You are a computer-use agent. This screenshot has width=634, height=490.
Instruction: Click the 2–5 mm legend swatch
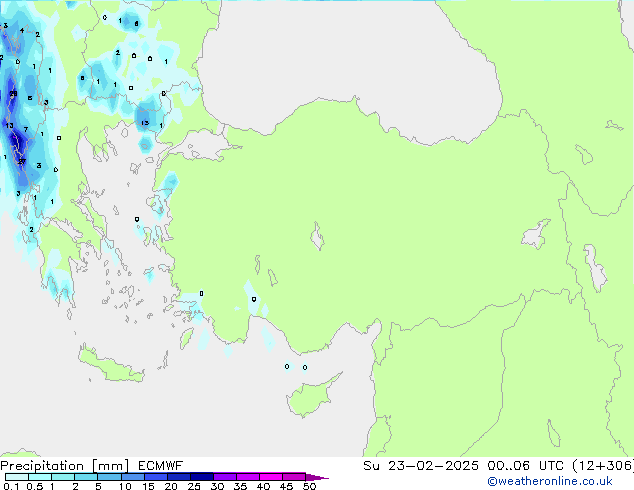(86, 477)
